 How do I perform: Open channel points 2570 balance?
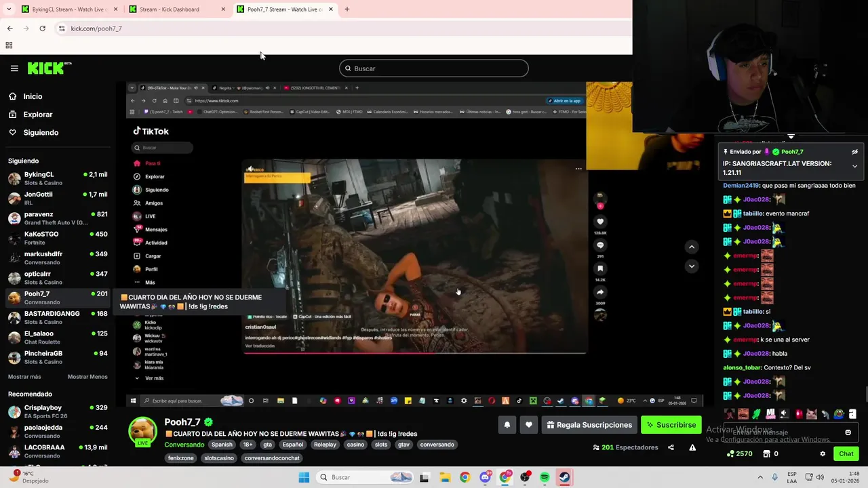(x=739, y=454)
